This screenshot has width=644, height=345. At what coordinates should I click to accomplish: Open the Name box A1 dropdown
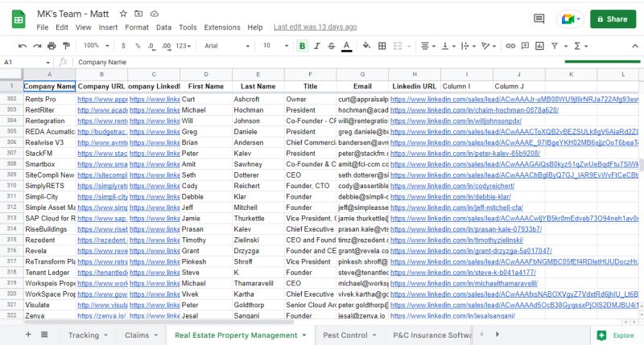(47, 63)
